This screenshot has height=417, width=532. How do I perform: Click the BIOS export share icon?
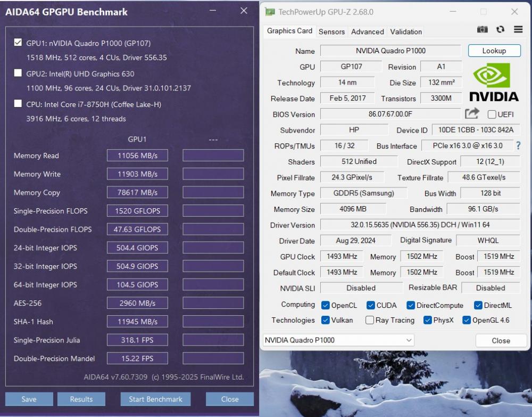[x=472, y=113]
